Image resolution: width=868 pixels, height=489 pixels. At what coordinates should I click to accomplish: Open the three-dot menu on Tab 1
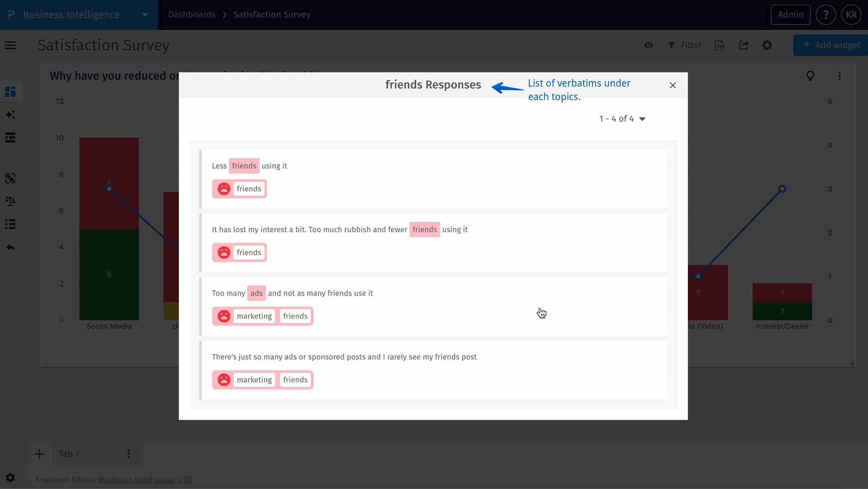tap(128, 454)
